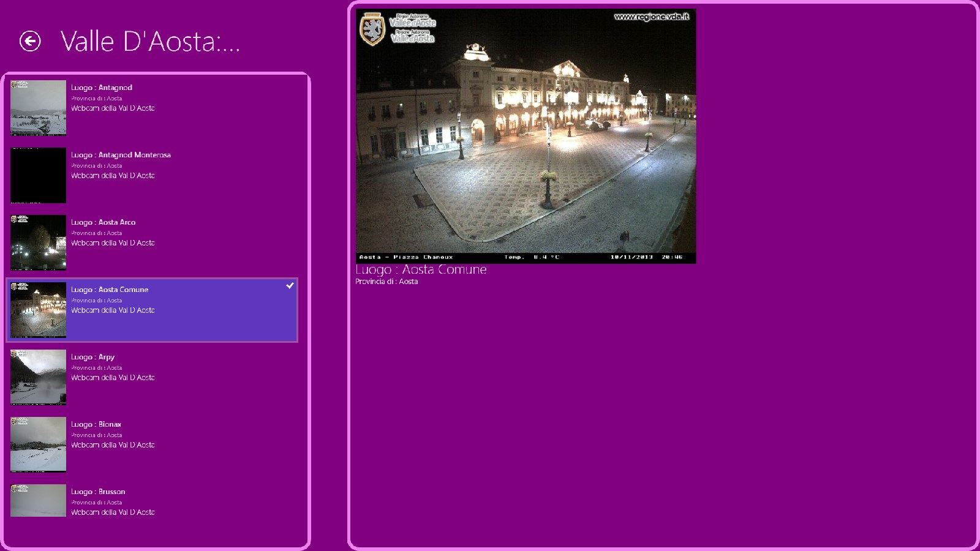This screenshot has width=980, height=551.
Task: Uncheck the checkmark on Aosta Comune entry
Action: coord(290,285)
